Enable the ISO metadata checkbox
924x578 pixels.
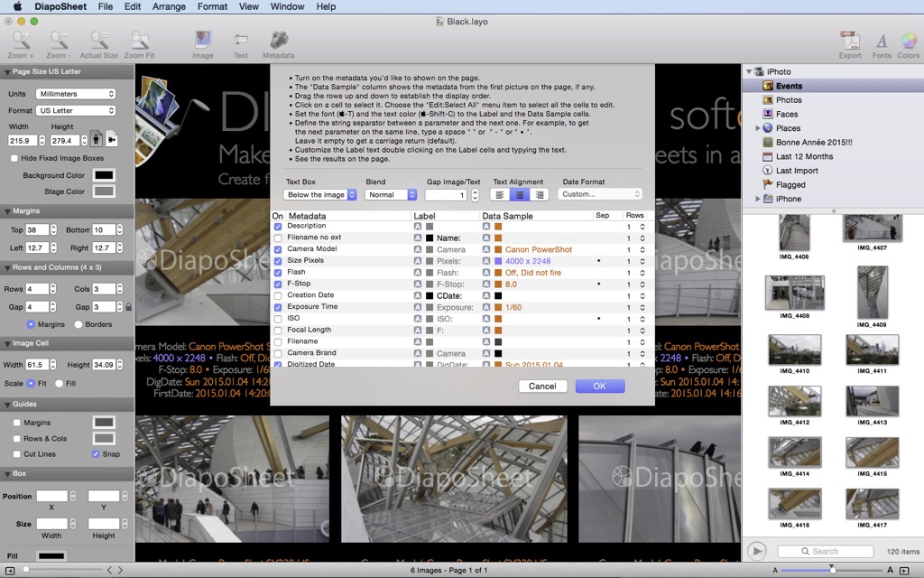point(278,319)
